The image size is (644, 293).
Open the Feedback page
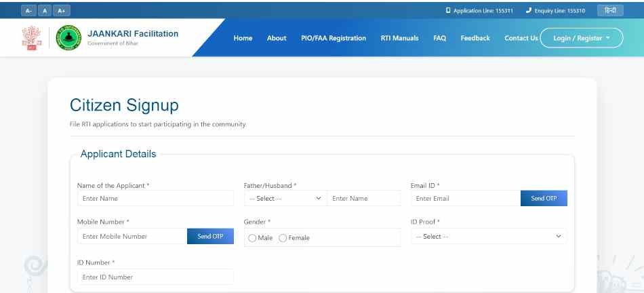(475, 38)
